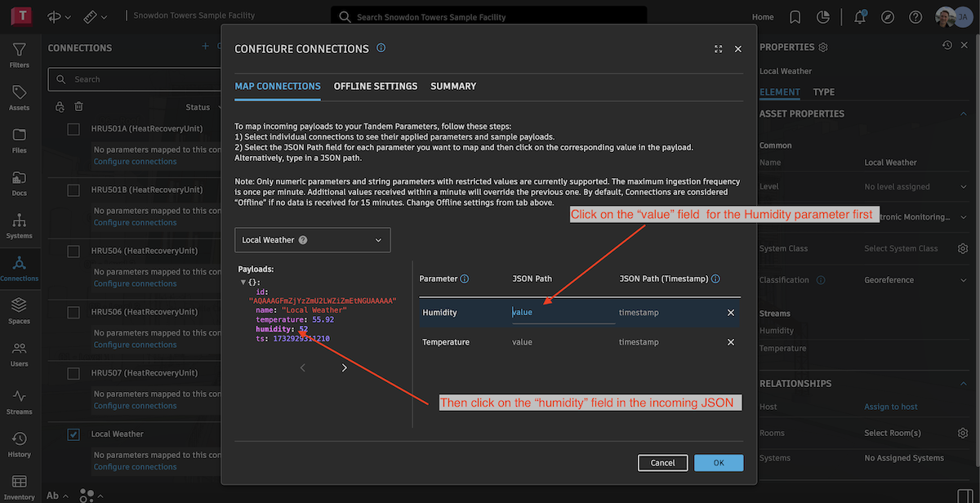Viewport: 980px width, 503px height.
Task: Select the HRU507 (HeatRecoveryUnit) checkbox
Action: tap(73, 373)
